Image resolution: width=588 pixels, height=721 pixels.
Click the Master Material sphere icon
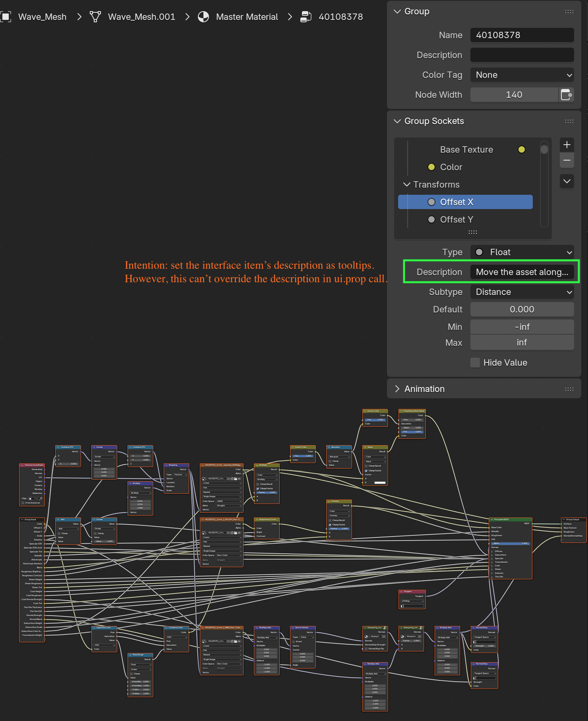[203, 17]
